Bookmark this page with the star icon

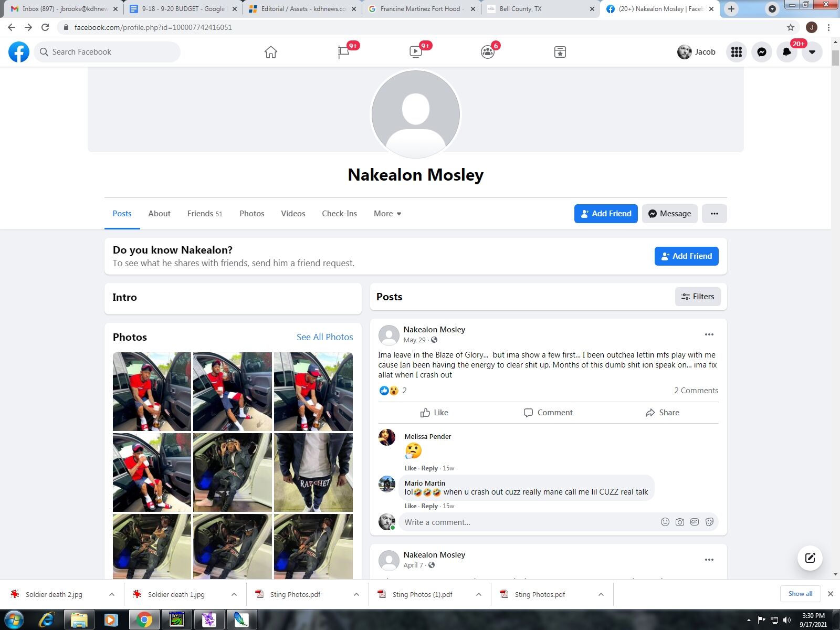click(790, 27)
